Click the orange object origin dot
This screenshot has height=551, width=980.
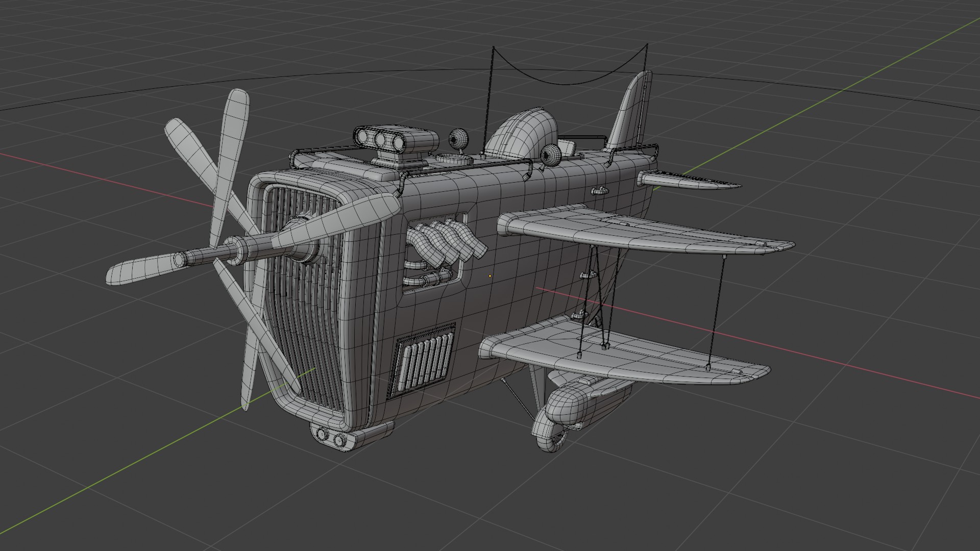490,276
